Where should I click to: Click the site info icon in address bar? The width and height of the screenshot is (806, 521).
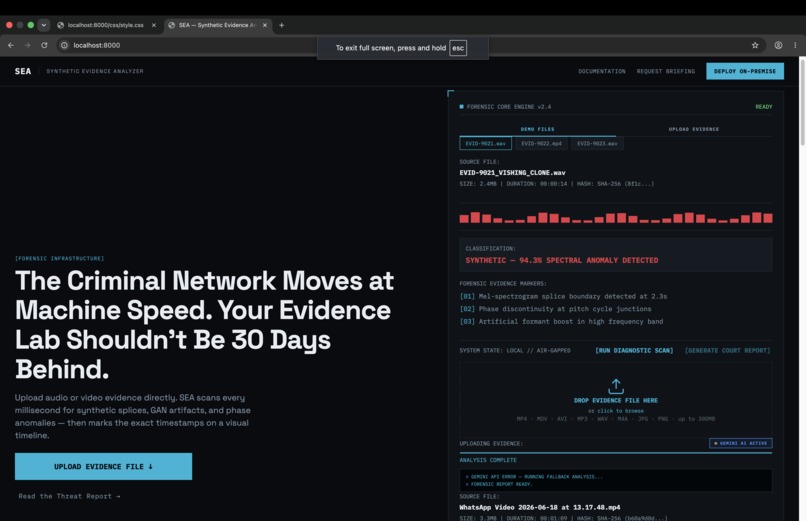[64, 45]
